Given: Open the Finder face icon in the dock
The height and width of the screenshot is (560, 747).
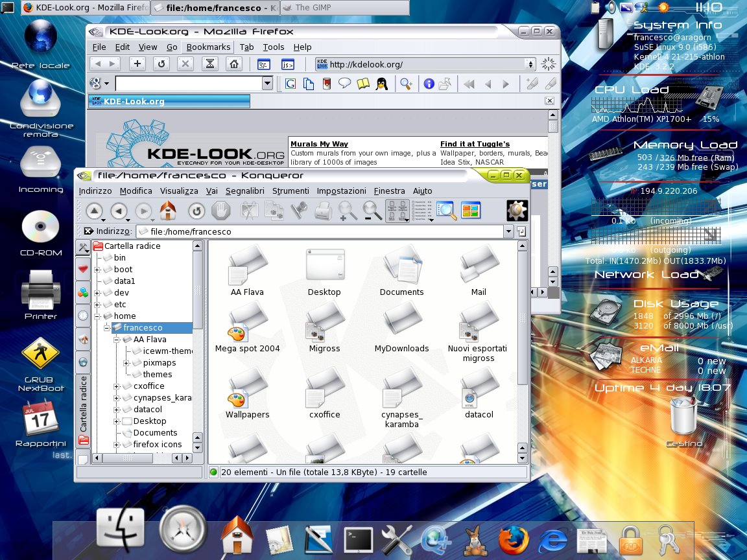Looking at the screenshot, I should click(x=120, y=528).
